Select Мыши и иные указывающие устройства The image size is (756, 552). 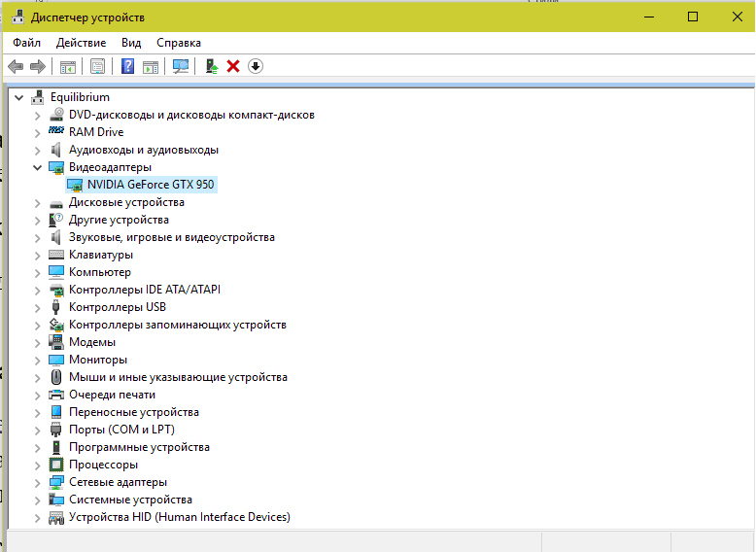click(x=178, y=377)
